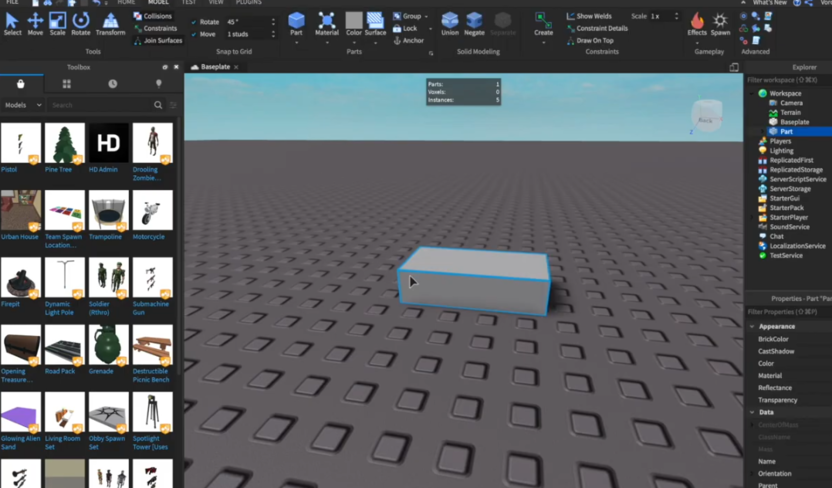The width and height of the screenshot is (832, 488).
Task: Expand the Parts group dialog launcher
Action: tap(431, 53)
